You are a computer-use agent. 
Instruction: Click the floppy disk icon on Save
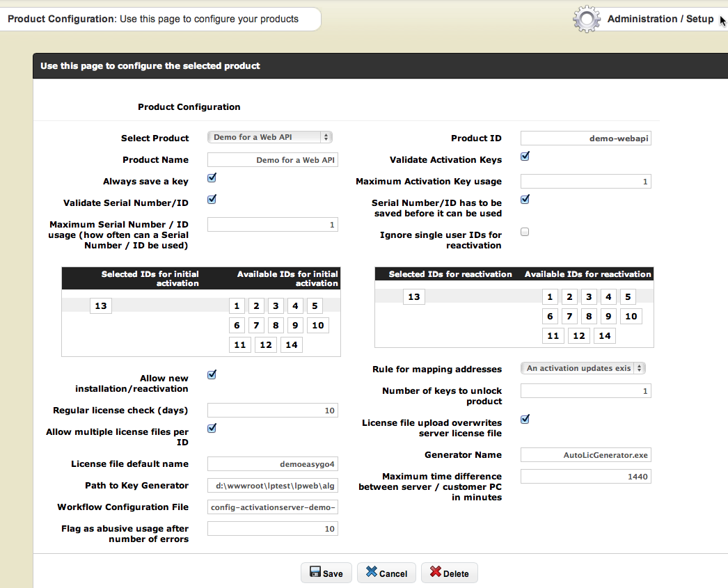click(x=315, y=572)
